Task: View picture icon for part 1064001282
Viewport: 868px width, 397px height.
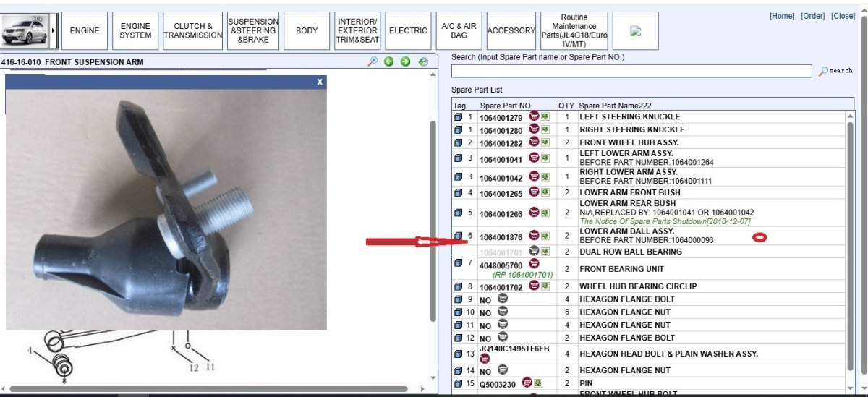Action: 545,142
